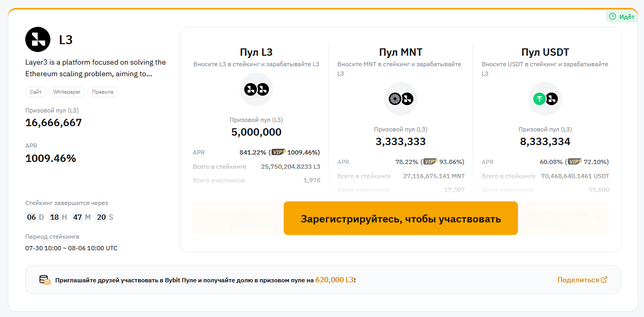Click the APR label in Пул USDT

(487, 162)
